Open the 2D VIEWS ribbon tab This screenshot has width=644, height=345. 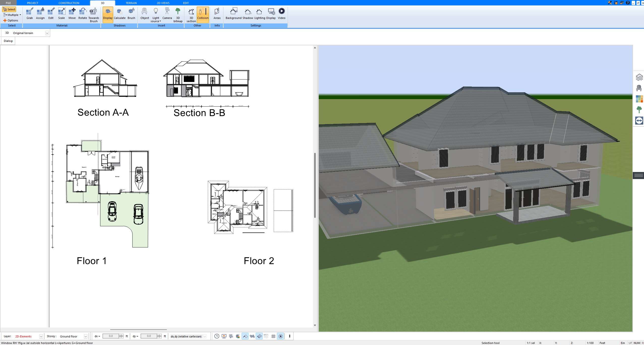[163, 3]
